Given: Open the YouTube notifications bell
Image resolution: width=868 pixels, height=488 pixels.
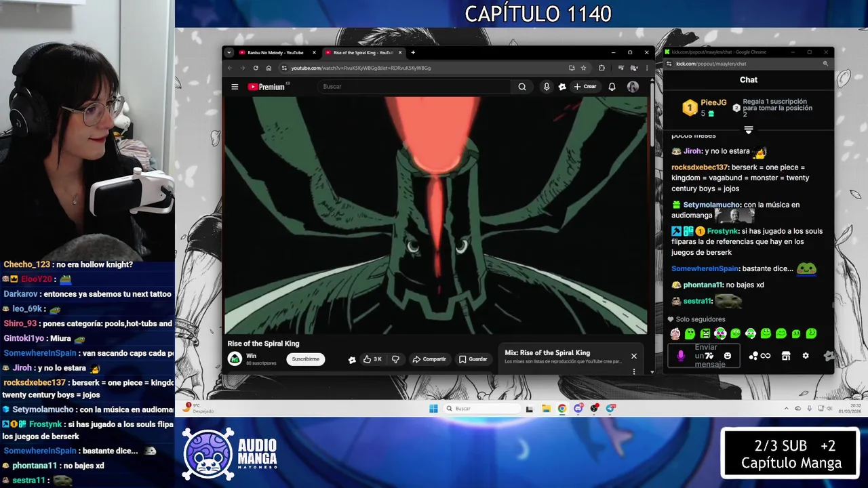Looking at the screenshot, I should click(612, 87).
